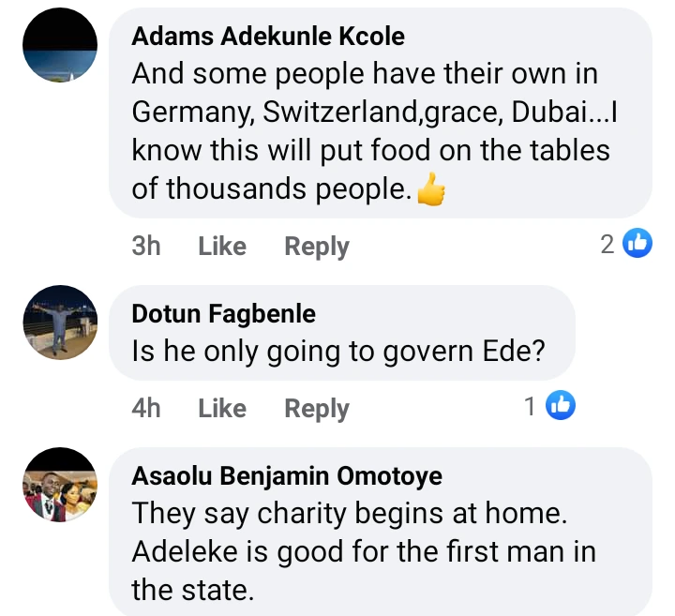This screenshot has height=616, width=675.
Task: Open the Adams Adekunle Kcole name link
Action: click(268, 37)
